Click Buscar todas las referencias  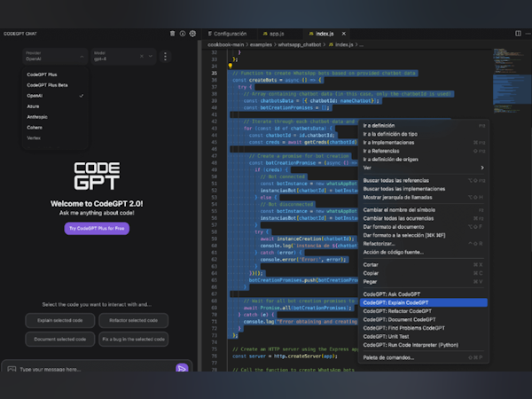[x=424, y=181]
